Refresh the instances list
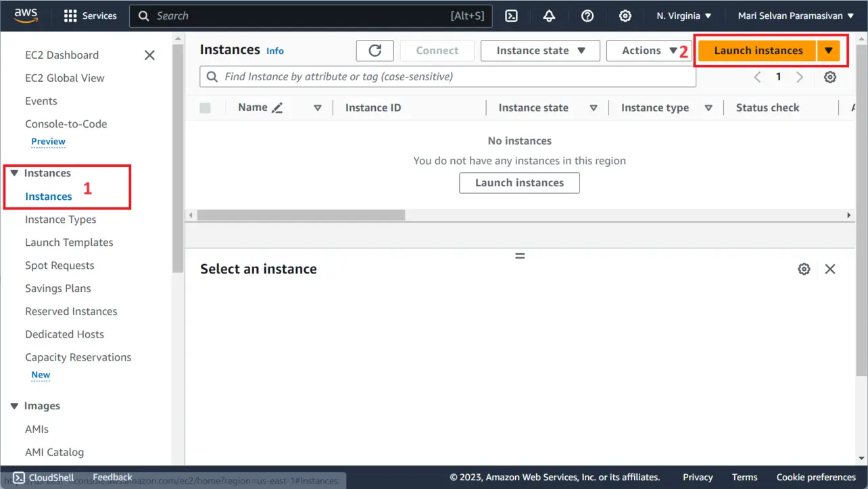Viewport: 868px width, 489px height. pos(375,51)
